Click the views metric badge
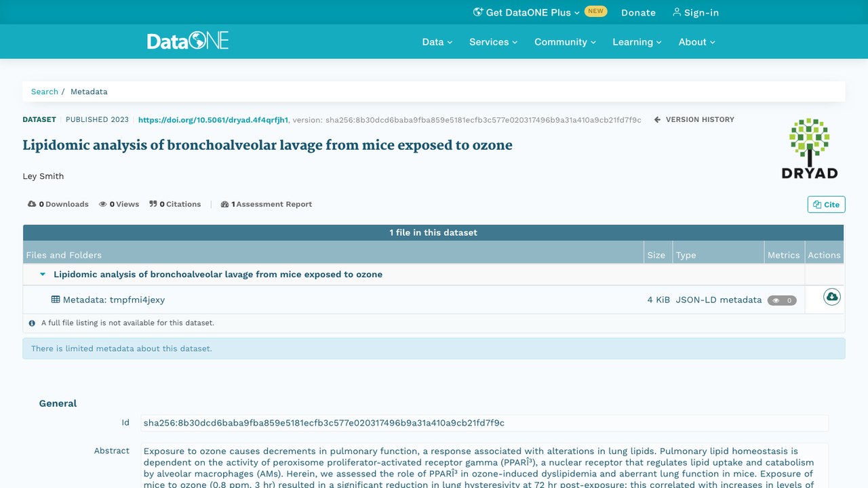This screenshot has width=868, height=488. (782, 300)
